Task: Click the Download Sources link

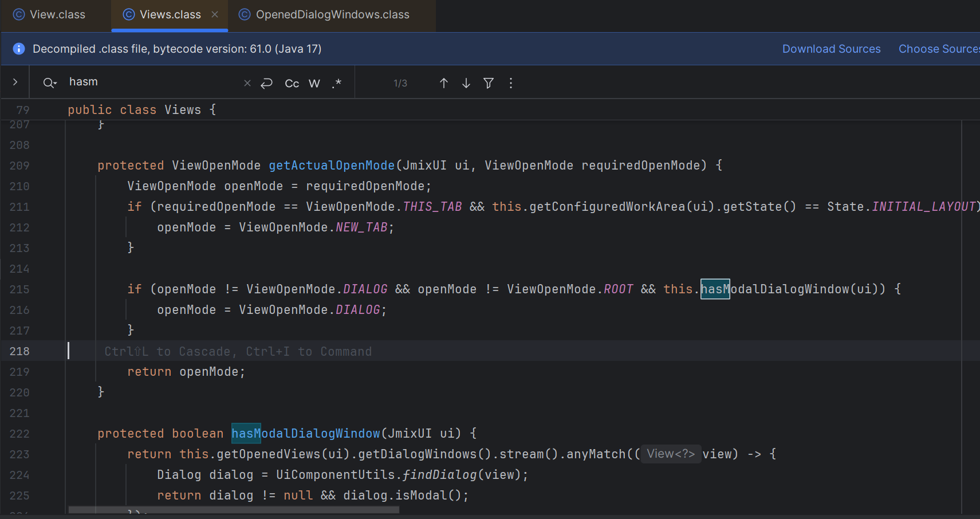Action: click(x=831, y=49)
